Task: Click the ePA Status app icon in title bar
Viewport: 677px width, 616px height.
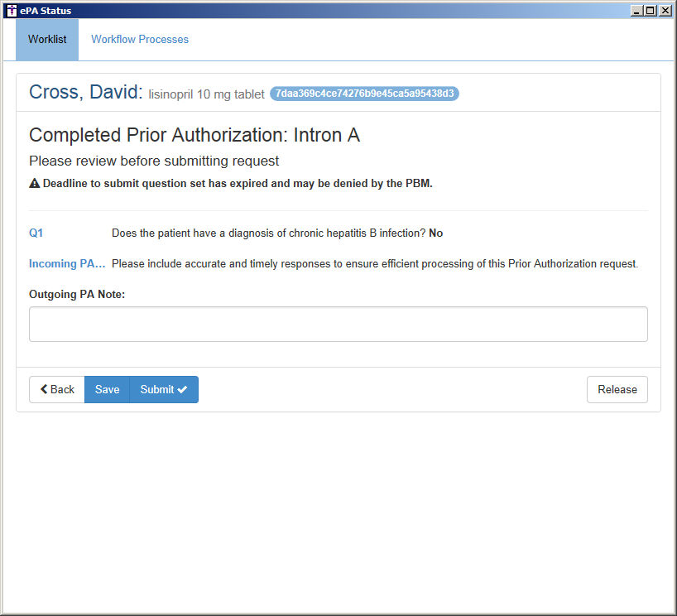Action: click(11, 11)
